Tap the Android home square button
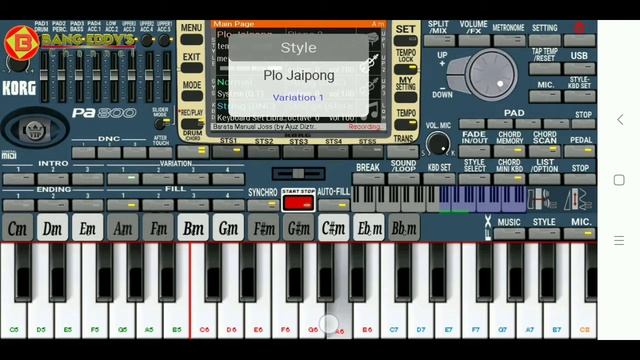Screen dimensions: 640x360 (619, 180)
